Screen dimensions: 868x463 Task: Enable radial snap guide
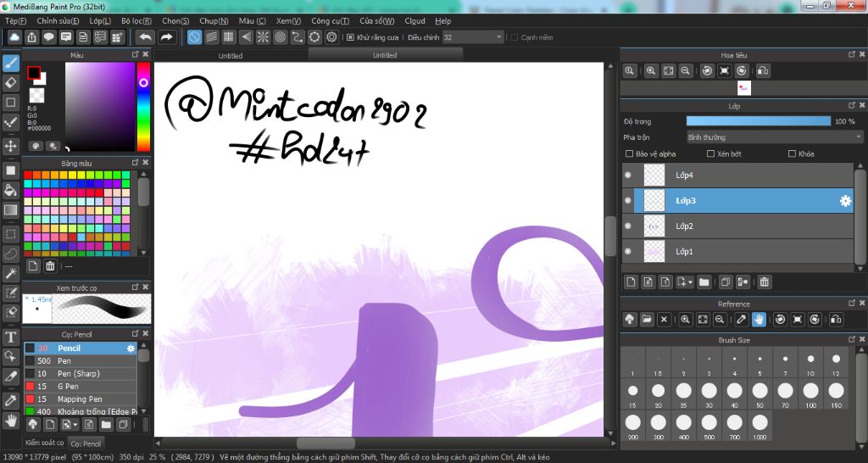click(263, 37)
